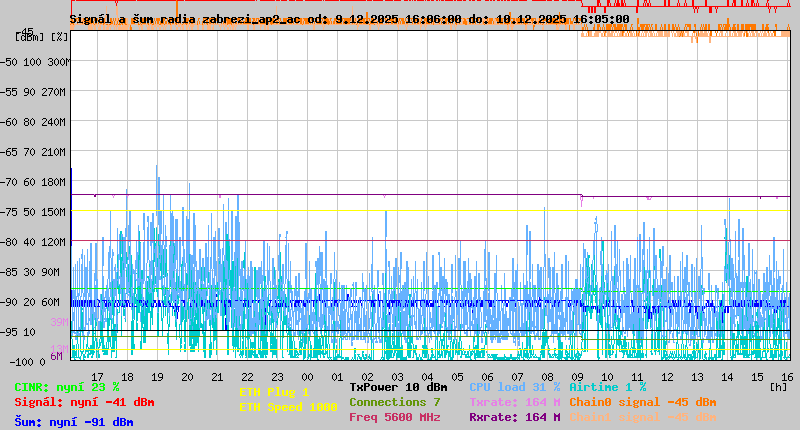Click hour 00 on the time axis
Screen dimensions: 800x430
307,377
